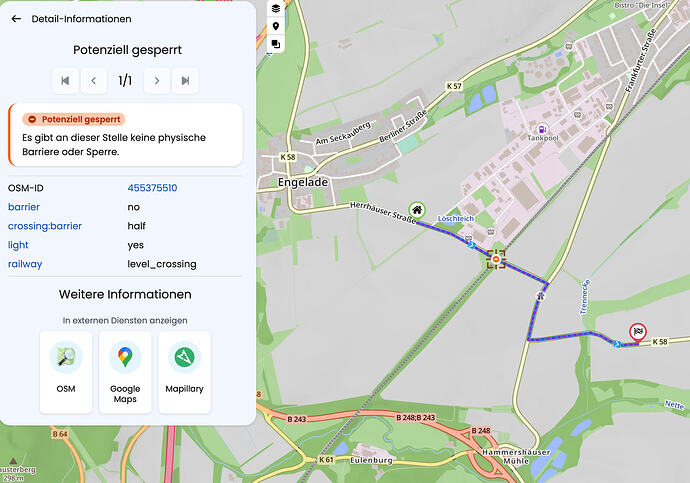Click the Tankpool fuel station icon

click(543, 129)
